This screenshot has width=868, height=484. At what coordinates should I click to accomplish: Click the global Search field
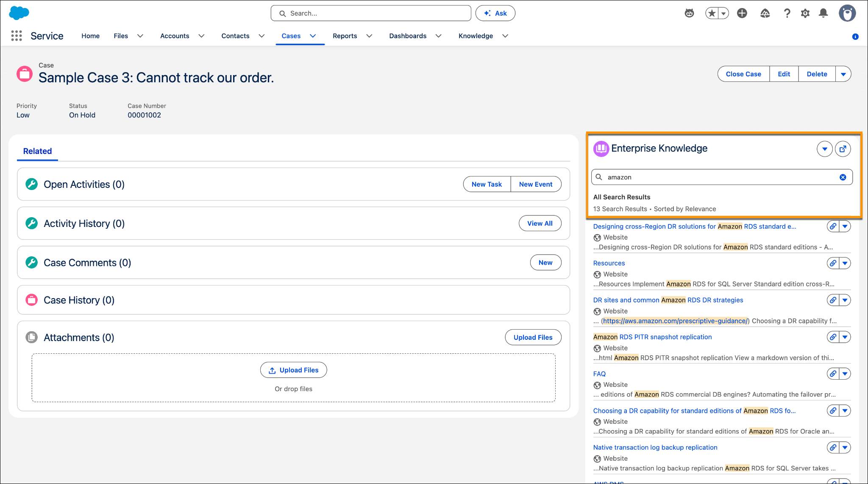point(371,13)
